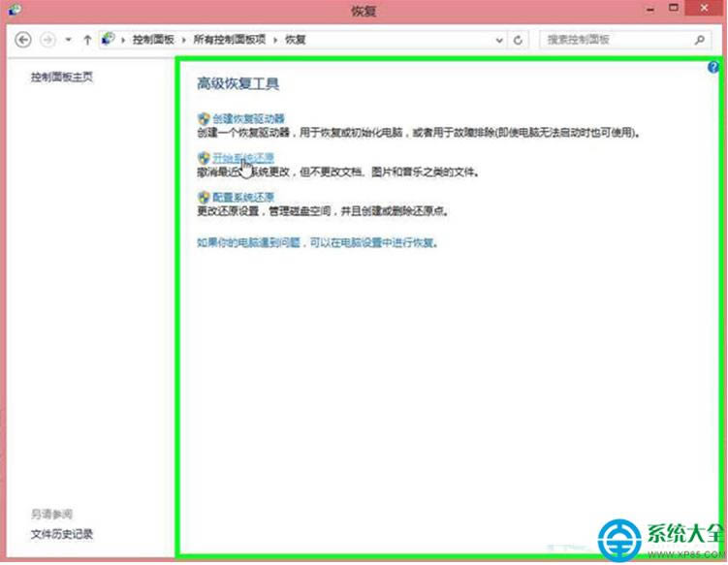
Task: Click the description text starting 更改还原设置
Action: tap(323, 211)
